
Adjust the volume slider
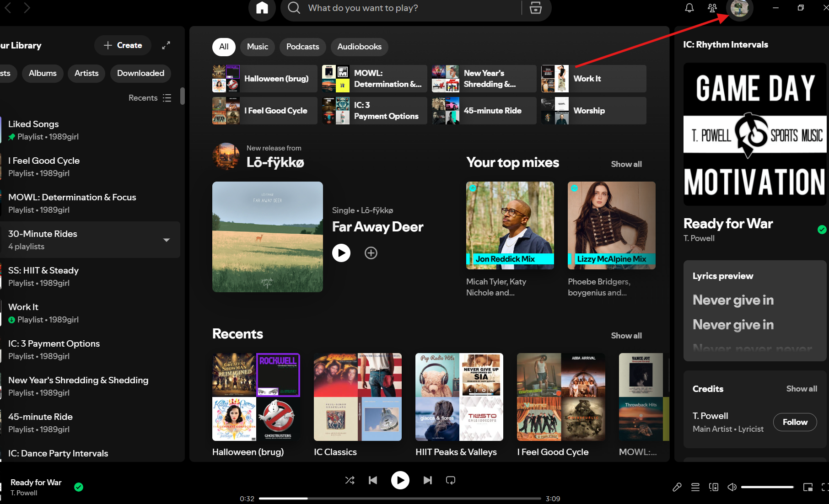[767, 487]
